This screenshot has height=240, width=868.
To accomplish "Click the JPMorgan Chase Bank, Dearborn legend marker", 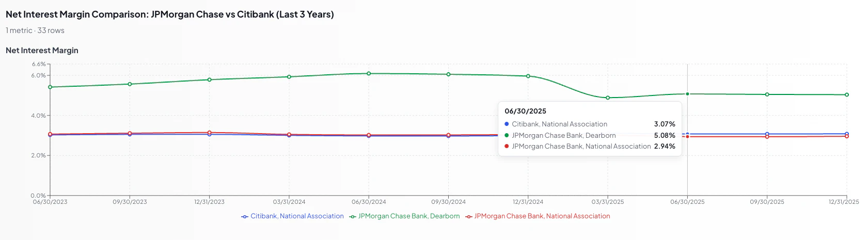I will (353, 217).
